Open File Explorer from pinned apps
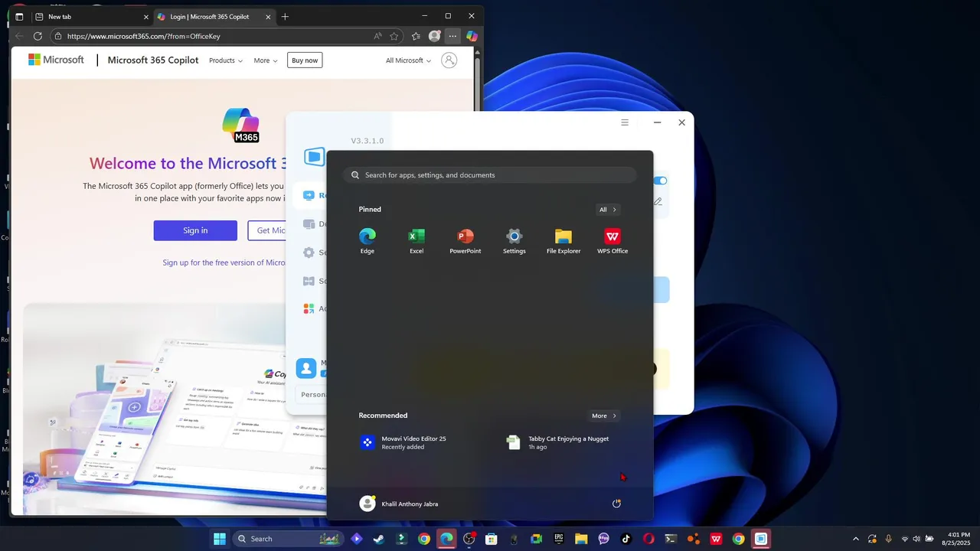This screenshot has width=980, height=551. (x=563, y=241)
